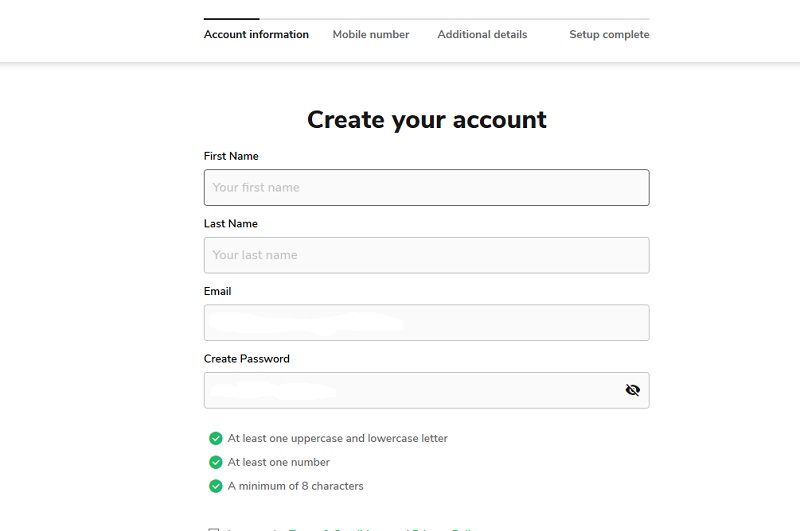Click the 'Last Name' field label
Viewport: 800px width, 531px height.
click(x=231, y=224)
